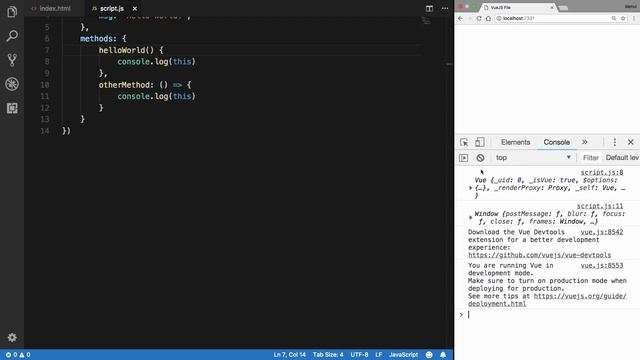Click Ln 7, Col 14 status entry
The image size is (640, 360).
click(x=289, y=355)
